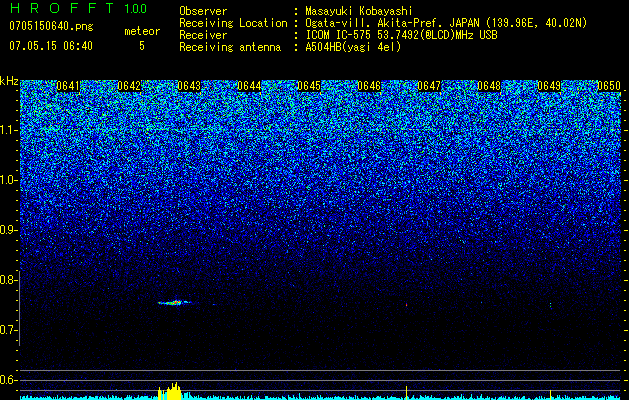Click the 0644 time marker
Viewport: 629px width, 400px height.
(249, 86)
